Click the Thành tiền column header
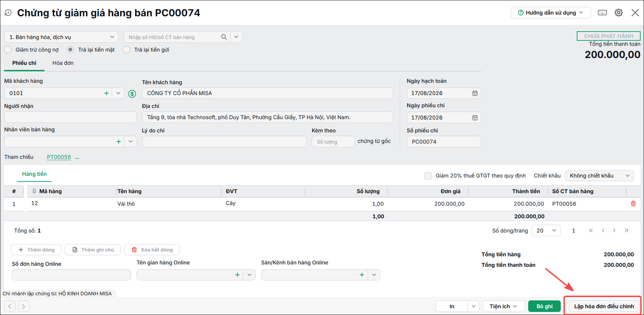This screenshot has height=315, width=644. 526,191
